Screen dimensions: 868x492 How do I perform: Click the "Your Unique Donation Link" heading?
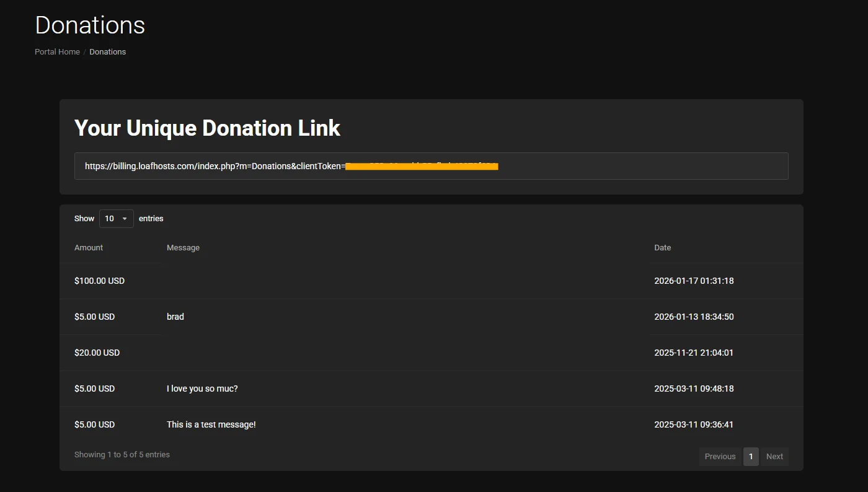pyautogui.click(x=207, y=128)
